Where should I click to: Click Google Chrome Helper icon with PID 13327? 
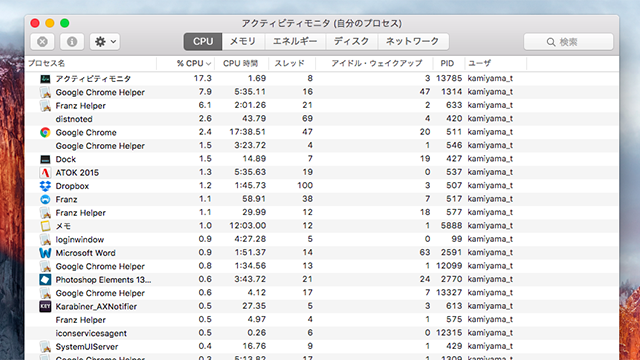[x=45, y=293]
